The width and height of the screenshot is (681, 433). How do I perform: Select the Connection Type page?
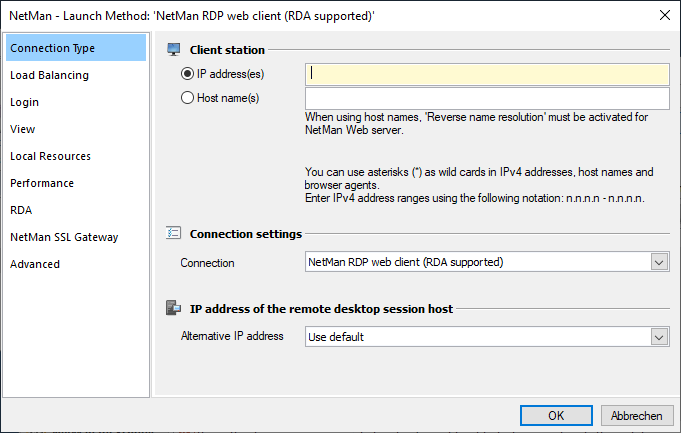(53, 48)
